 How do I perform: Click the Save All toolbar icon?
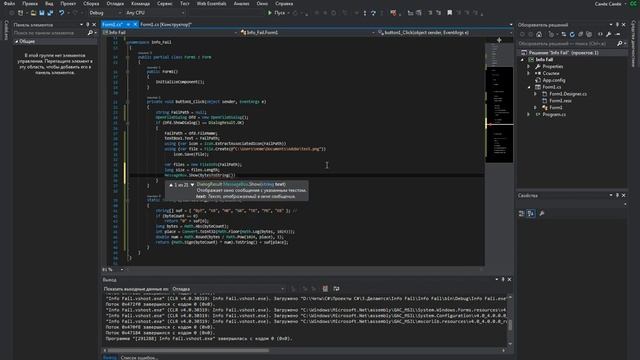(x=50, y=13)
